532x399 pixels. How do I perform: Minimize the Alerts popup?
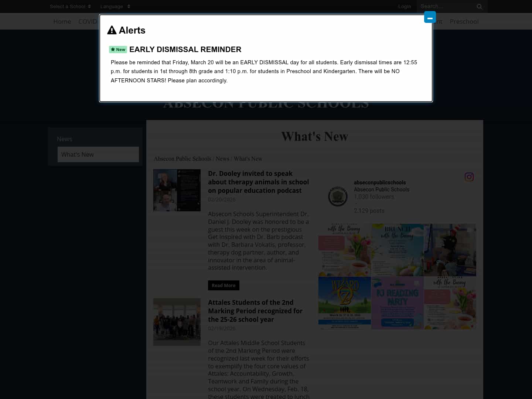coord(430,17)
